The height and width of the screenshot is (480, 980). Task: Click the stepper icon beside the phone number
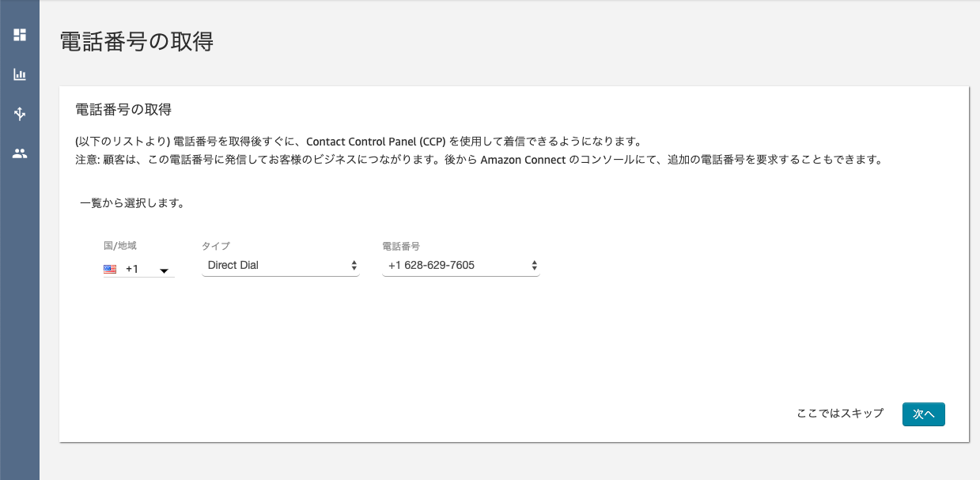pyautogui.click(x=535, y=265)
